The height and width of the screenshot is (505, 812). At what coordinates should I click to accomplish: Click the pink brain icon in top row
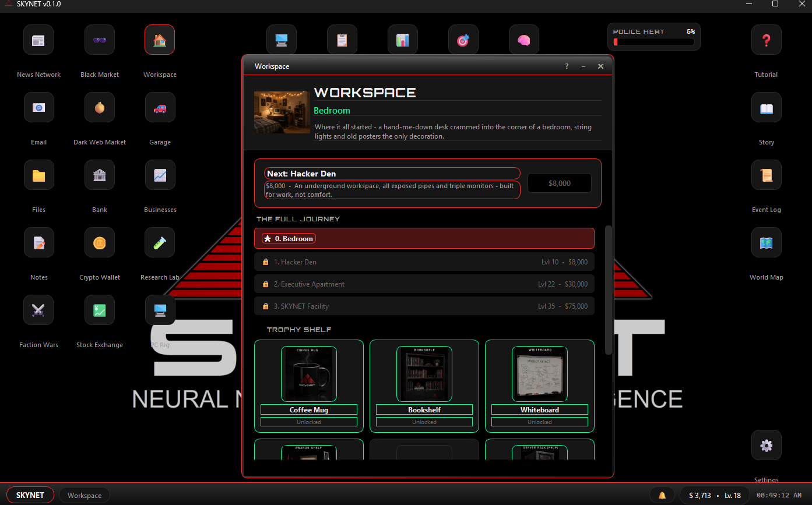click(524, 40)
